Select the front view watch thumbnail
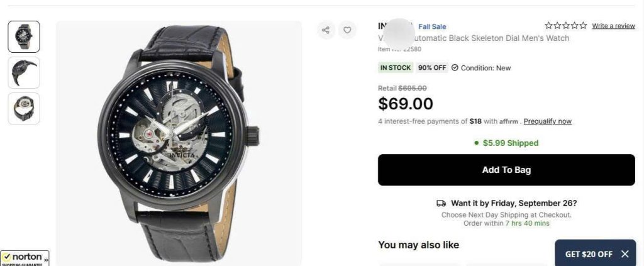644x266 pixels. click(x=24, y=36)
